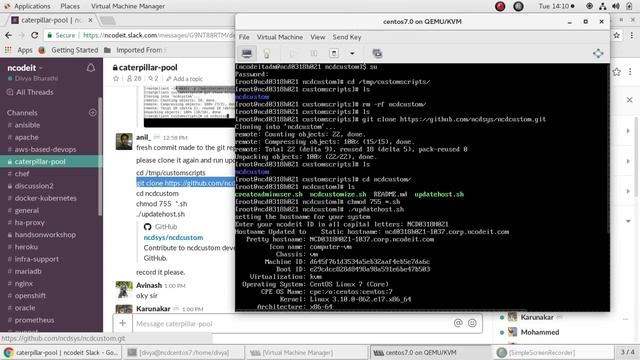Open the emoji picker in message box

[x=472, y=323]
